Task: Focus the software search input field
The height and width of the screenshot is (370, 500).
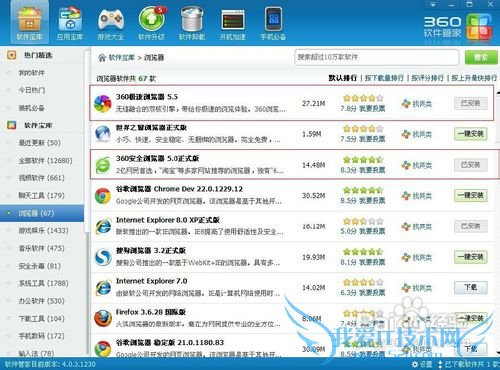Action: click(x=377, y=57)
